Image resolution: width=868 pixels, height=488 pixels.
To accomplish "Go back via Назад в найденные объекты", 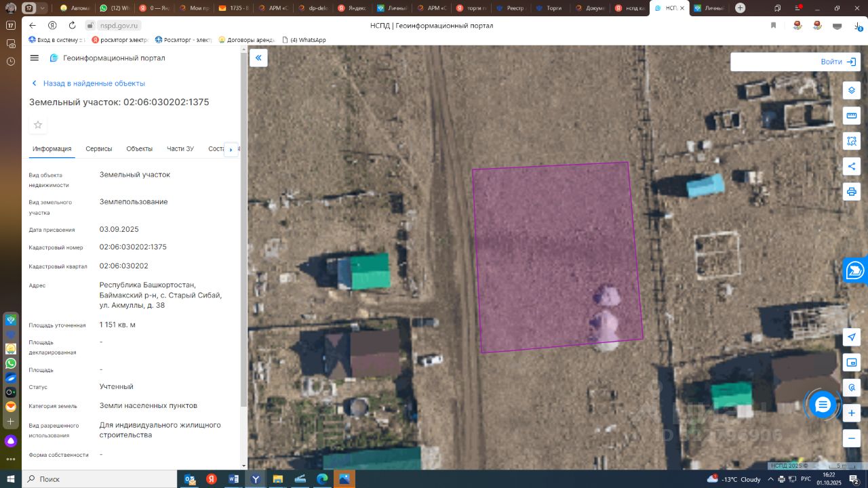I will (x=88, y=83).
